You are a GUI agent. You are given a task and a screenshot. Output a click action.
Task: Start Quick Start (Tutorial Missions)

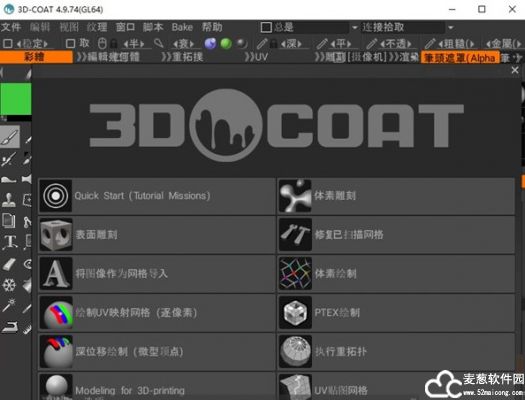157,196
